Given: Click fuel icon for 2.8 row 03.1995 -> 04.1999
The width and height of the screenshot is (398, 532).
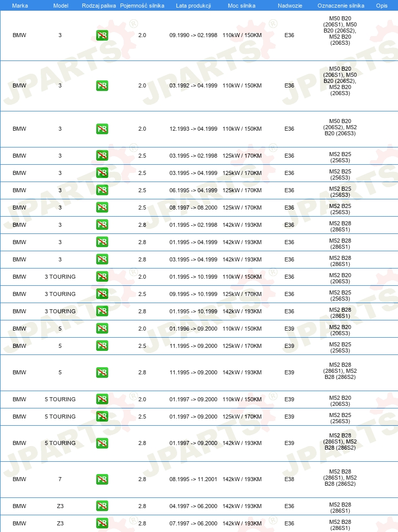Looking at the screenshot, I should [102, 259].
